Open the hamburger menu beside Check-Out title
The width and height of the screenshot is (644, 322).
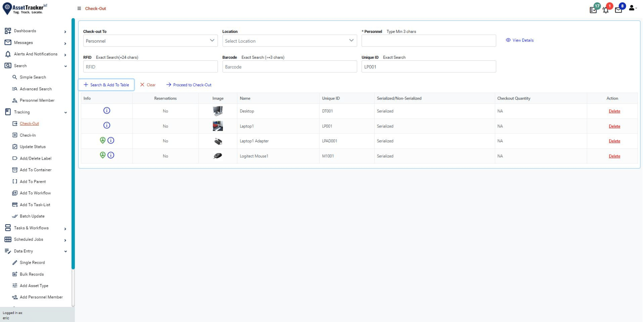[79, 8]
